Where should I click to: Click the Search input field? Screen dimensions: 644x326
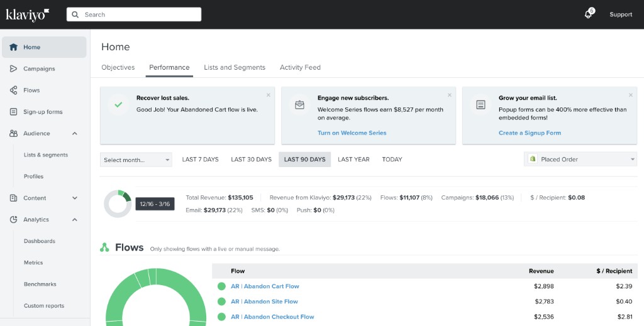[x=134, y=14]
